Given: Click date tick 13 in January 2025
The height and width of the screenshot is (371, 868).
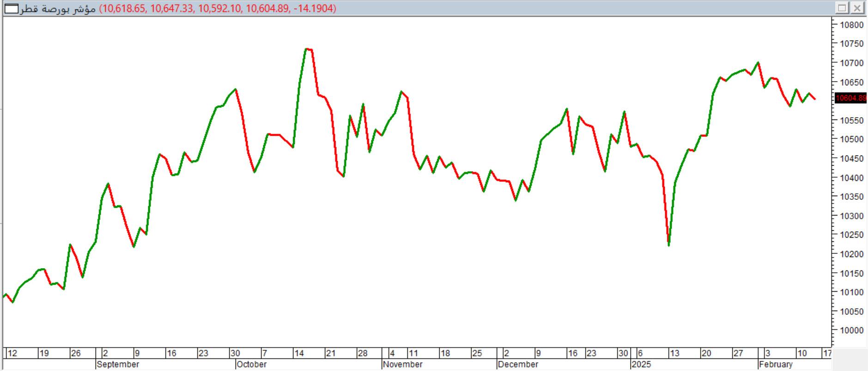Looking at the screenshot, I should 674,353.
